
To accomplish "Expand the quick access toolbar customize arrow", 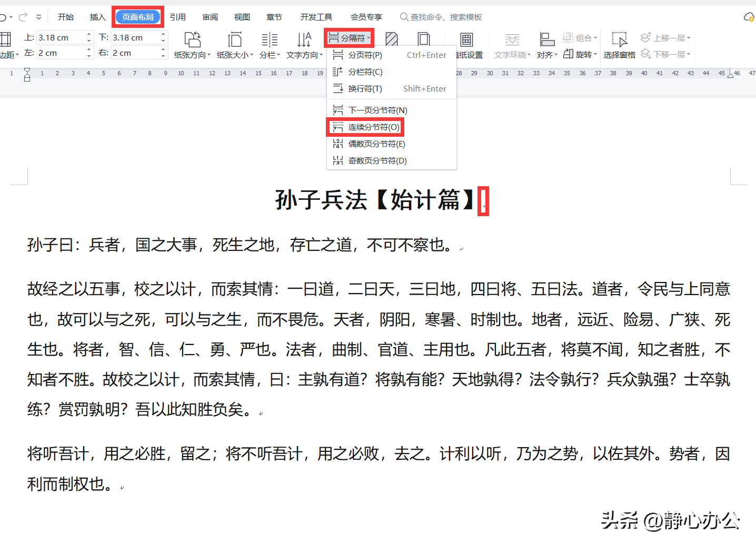I will 39,17.
